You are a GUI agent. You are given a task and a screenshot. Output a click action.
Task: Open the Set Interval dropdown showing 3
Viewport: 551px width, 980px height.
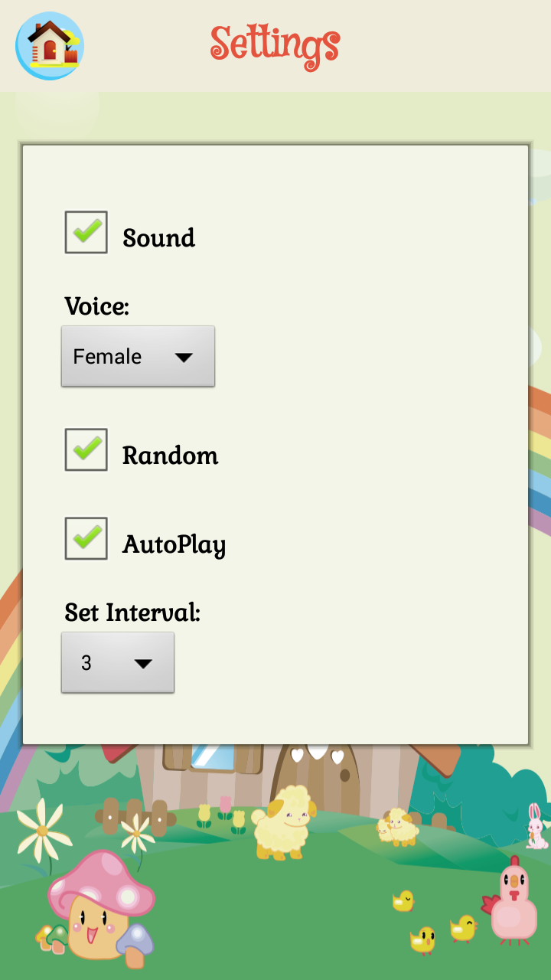point(117,663)
